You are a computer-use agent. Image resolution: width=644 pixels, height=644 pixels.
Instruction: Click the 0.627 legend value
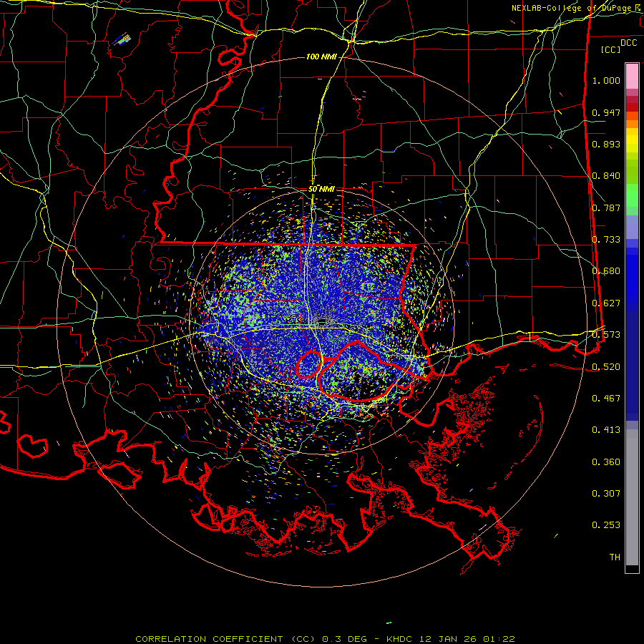[x=606, y=303]
